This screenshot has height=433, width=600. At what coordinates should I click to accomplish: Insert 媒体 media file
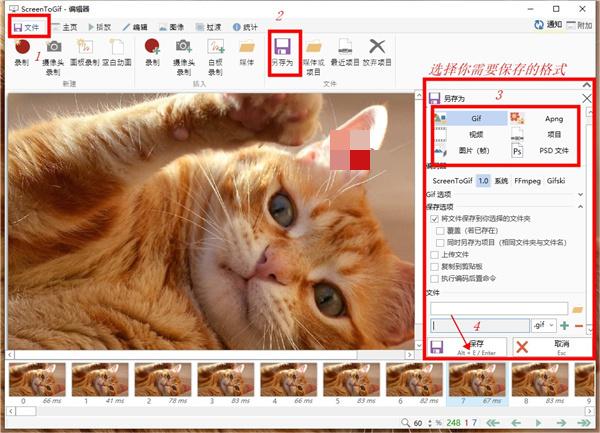tap(247, 52)
